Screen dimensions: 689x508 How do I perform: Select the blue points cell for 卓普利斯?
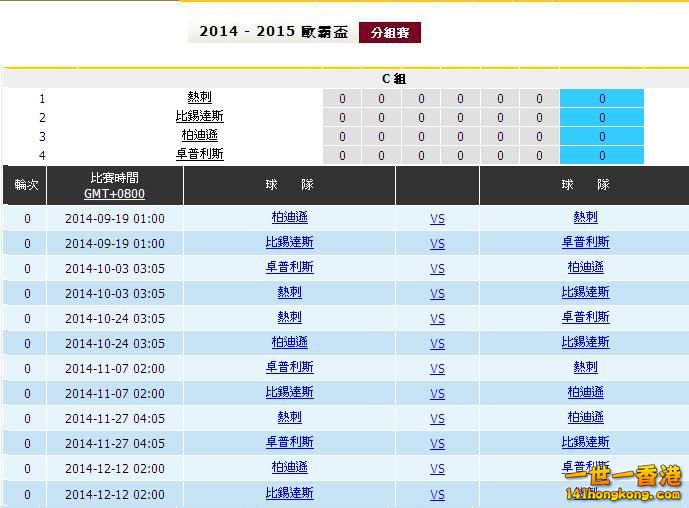tap(602, 155)
